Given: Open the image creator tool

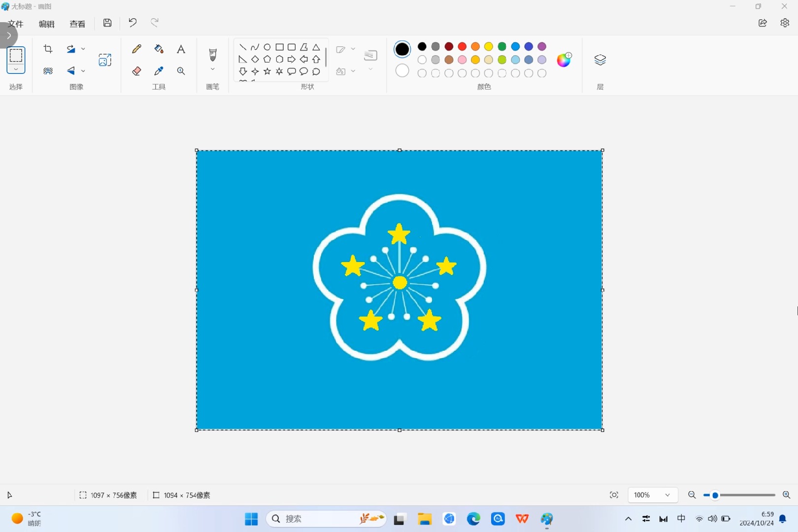Looking at the screenshot, I should [x=105, y=60].
